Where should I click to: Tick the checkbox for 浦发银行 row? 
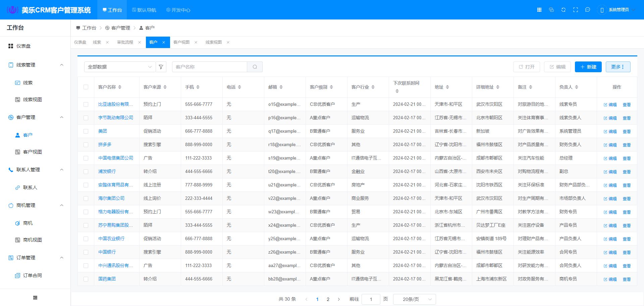point(86,172)
